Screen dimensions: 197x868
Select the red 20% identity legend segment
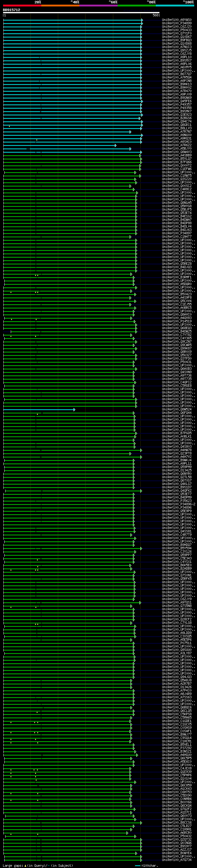point(22,6)
